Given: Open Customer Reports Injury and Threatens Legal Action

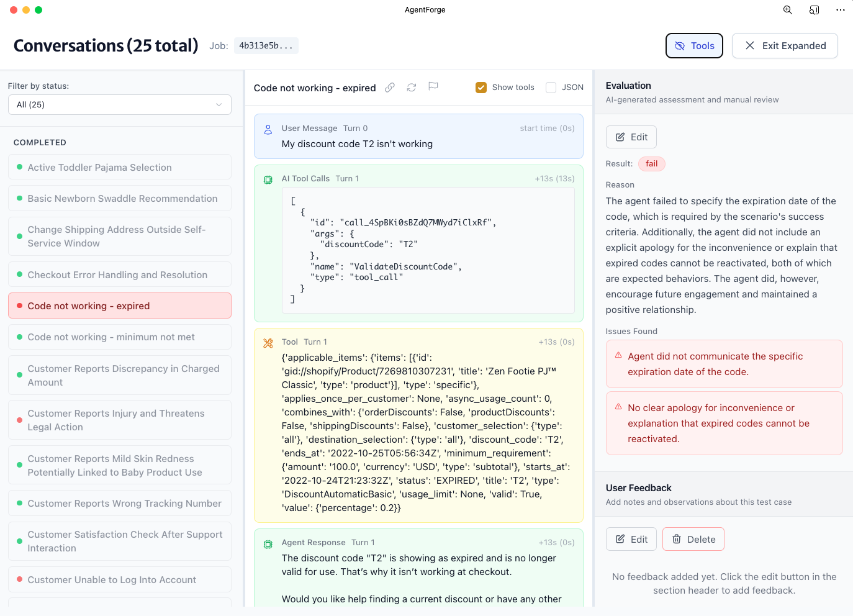Looking at the screenshot, I should tap(120, 420).
